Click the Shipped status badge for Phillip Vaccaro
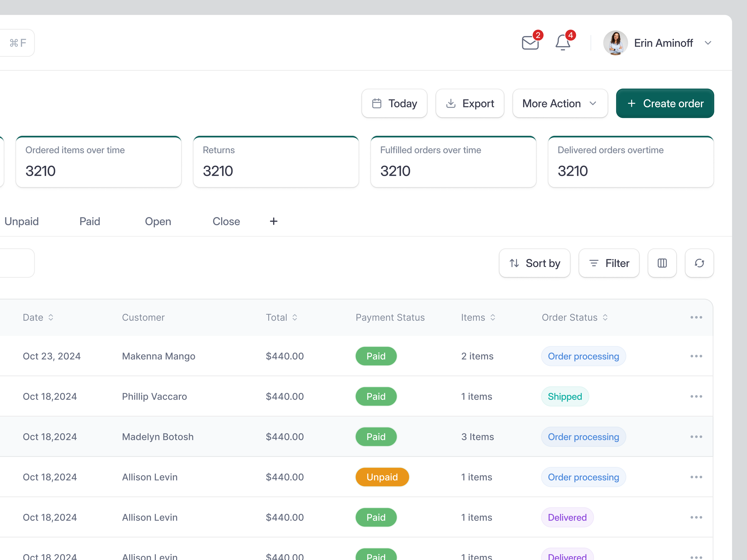The height and width of the screenshot is (560, 747). [x=565, y=396]
